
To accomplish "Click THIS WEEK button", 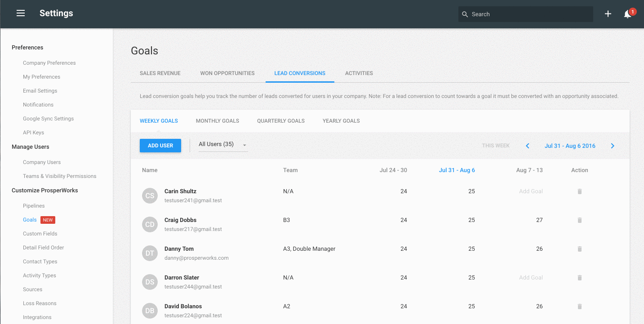I will [x=496, y=146].
